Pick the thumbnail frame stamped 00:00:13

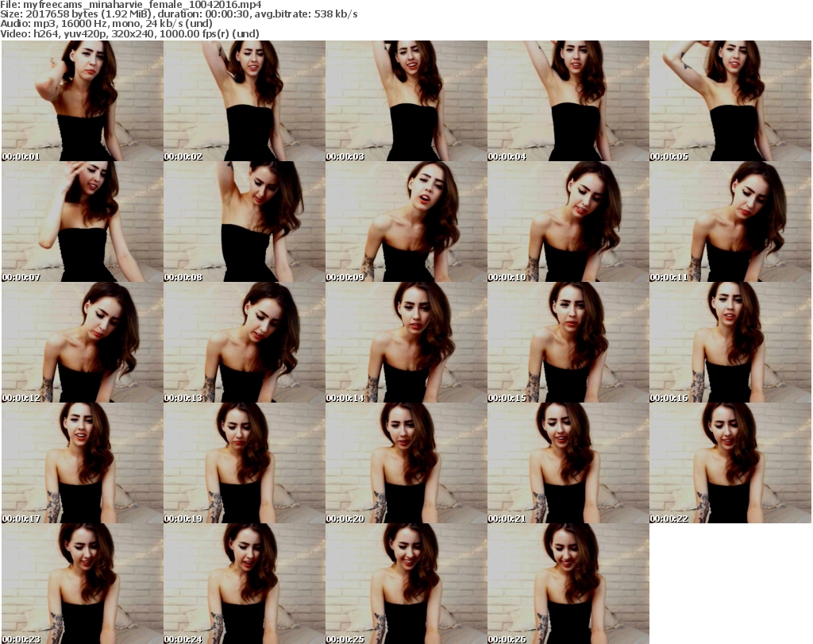coord(245,342)
